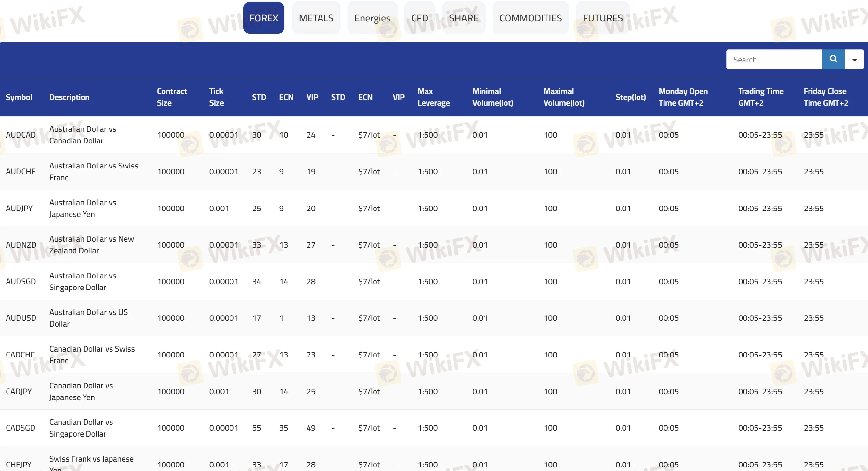Go to the SHARE tab
Image resolution: width=868 pixels, height=471 pixels.
pos(463,18)
